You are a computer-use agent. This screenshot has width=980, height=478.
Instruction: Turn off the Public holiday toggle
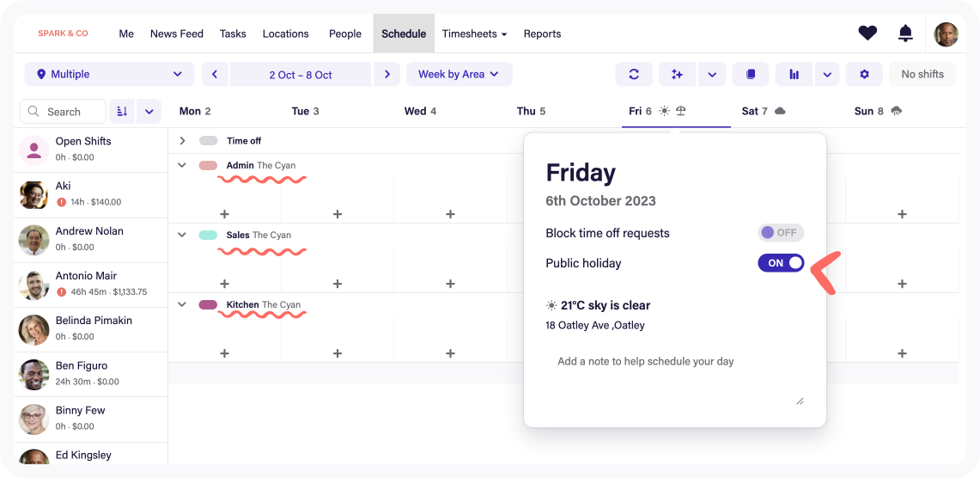pyautogui.click(x=781, y=263)
